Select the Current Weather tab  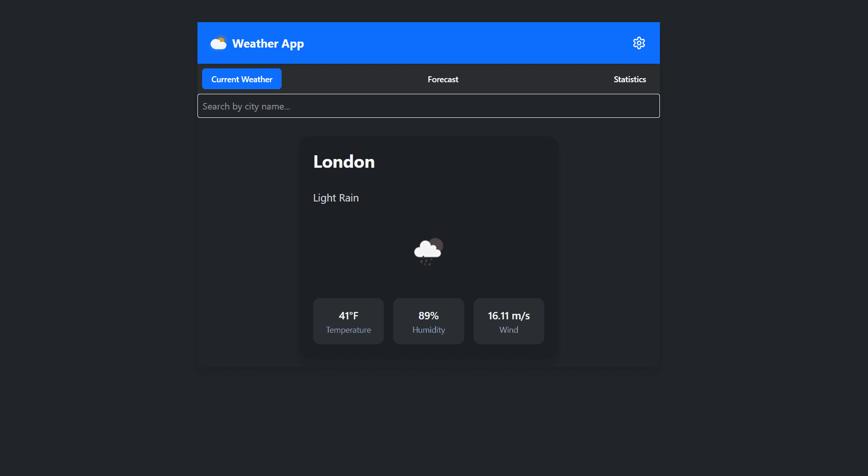pyautogui.click(x=241, y=79)
